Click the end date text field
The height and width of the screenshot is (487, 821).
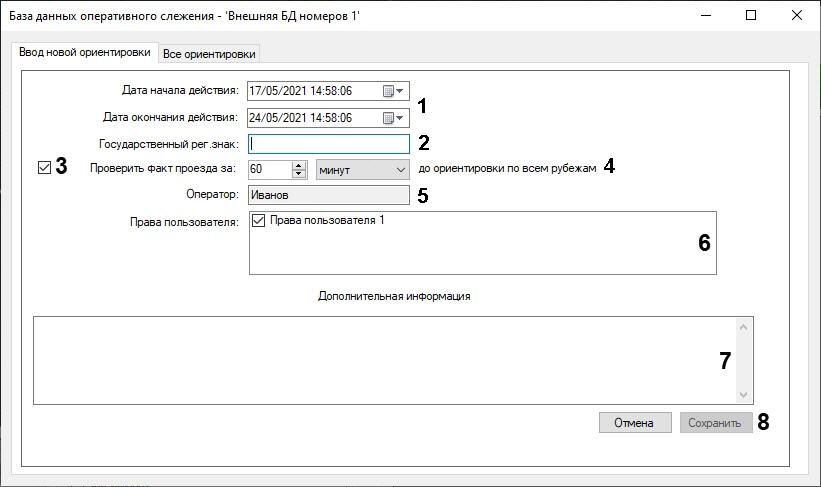click(310, 118)
